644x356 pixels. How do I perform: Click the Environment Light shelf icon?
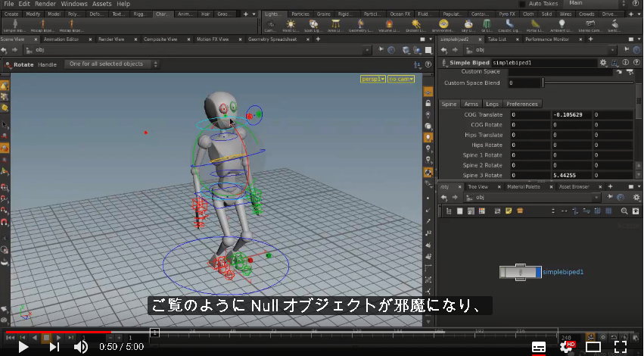443,26
